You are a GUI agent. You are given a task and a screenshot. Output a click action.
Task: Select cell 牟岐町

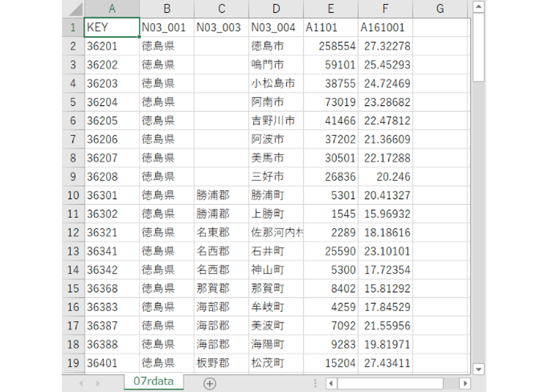276,307
